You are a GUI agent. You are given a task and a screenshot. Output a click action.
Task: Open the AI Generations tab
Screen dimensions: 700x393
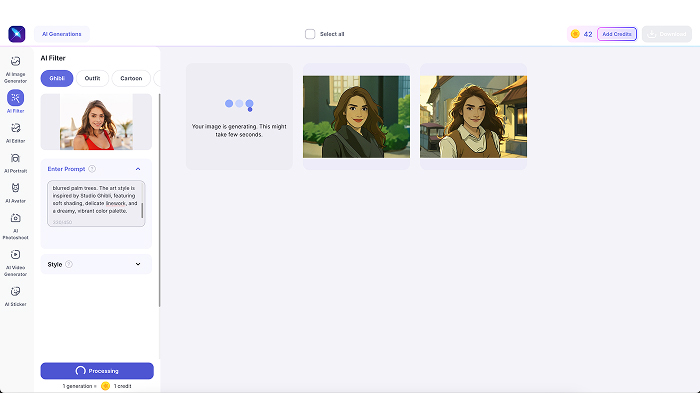(x=62, y=34)
